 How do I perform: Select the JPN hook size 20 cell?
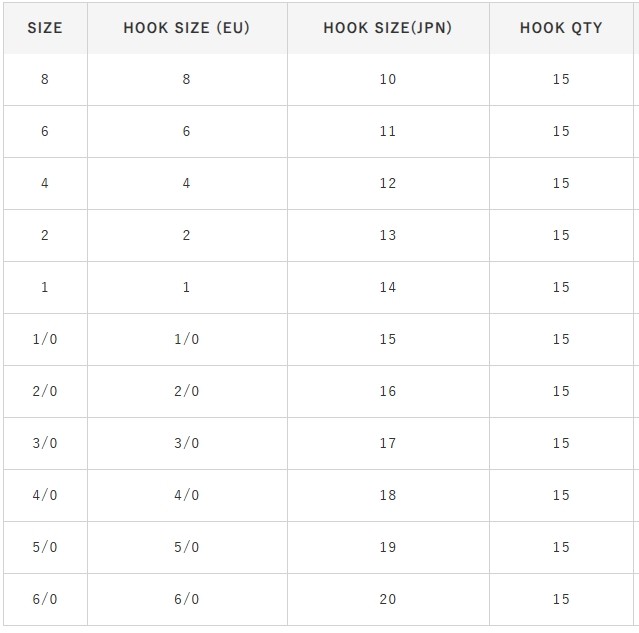[388, 599]
